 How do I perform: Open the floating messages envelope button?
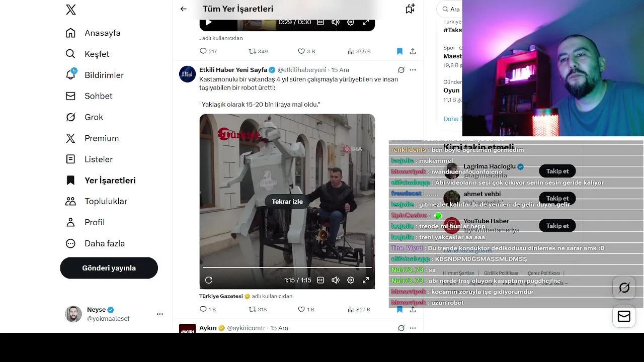[x=624, y=316]
